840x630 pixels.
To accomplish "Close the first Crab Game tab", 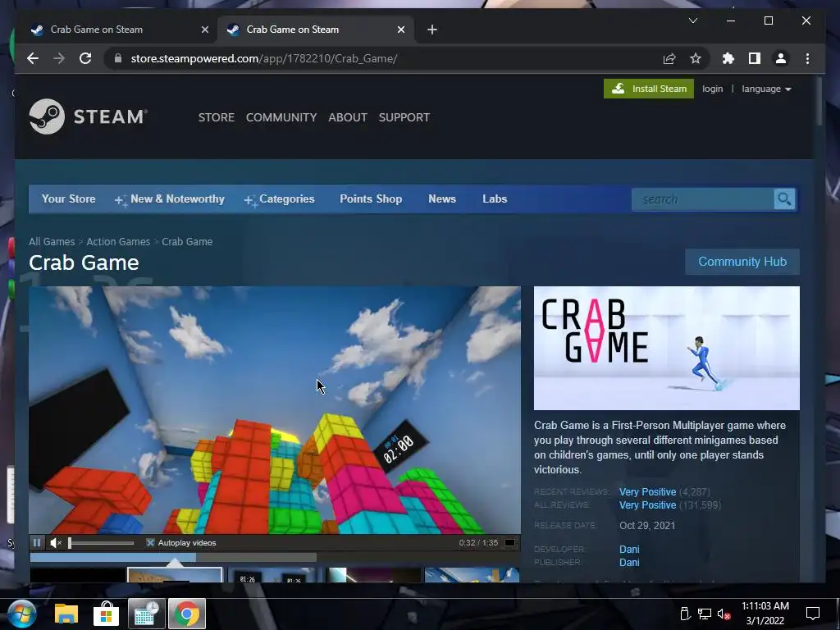I will pyautogui.click(x=204, y=30).
